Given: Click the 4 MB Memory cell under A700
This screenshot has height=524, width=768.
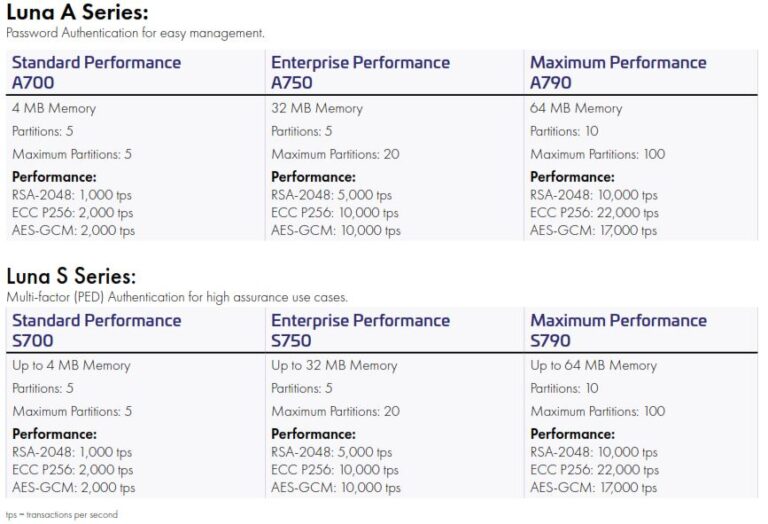Looking at the screenshot, I should coord(54,108).
